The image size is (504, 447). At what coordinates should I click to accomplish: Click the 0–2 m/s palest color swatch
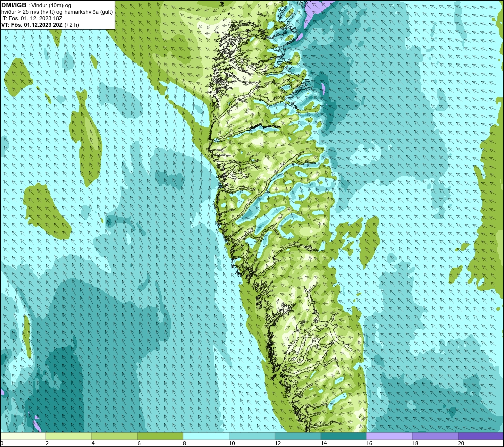click(x=23, y=436)
